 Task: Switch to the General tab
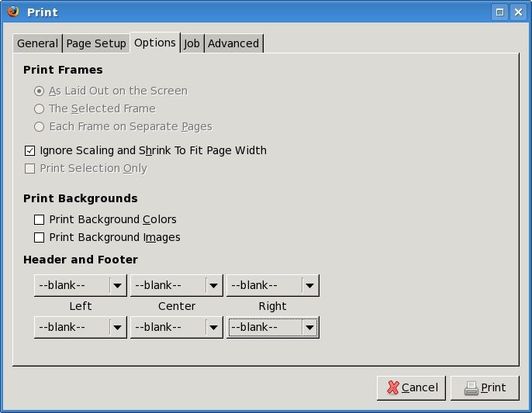(37, 43)
